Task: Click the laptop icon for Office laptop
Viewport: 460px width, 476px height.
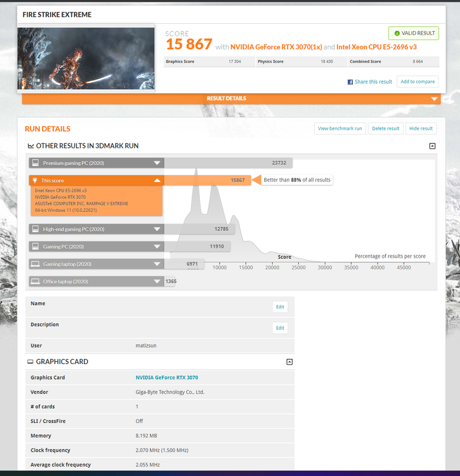Action: [x=35, y=281]
